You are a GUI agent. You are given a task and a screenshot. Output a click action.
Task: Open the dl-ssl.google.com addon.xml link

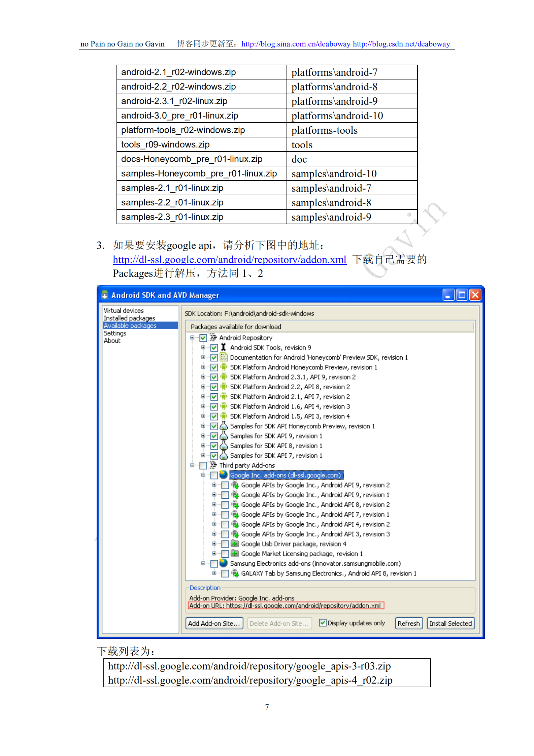pos(230,259)
